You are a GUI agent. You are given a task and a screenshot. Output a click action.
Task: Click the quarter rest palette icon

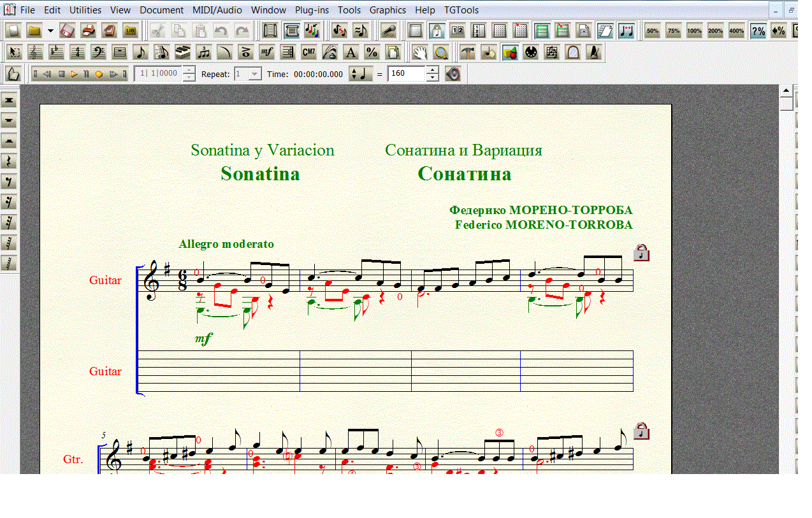(x=9, y=161)
